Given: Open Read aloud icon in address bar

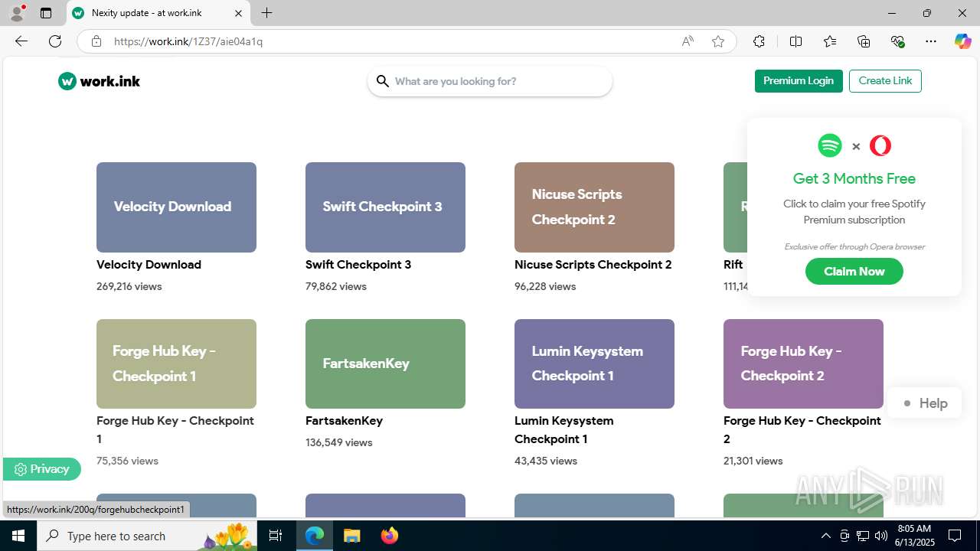Looking at the screenshot, I should pos(688,41).
